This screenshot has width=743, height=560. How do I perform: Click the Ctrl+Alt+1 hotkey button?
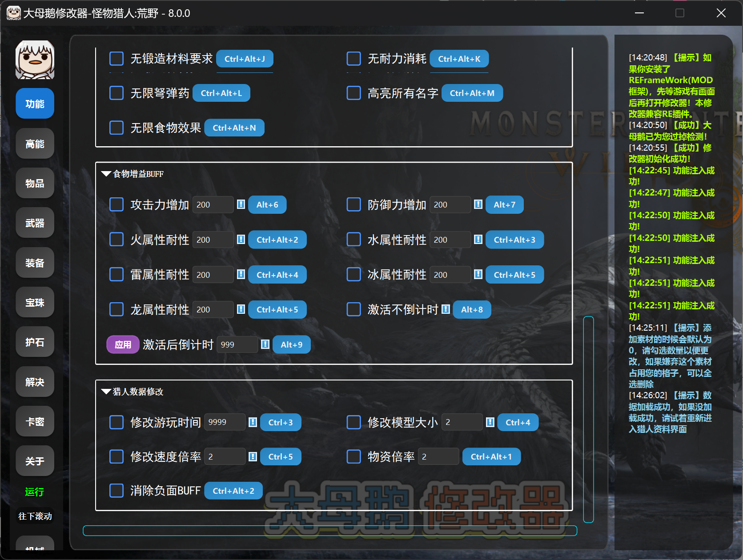point(491,456)
